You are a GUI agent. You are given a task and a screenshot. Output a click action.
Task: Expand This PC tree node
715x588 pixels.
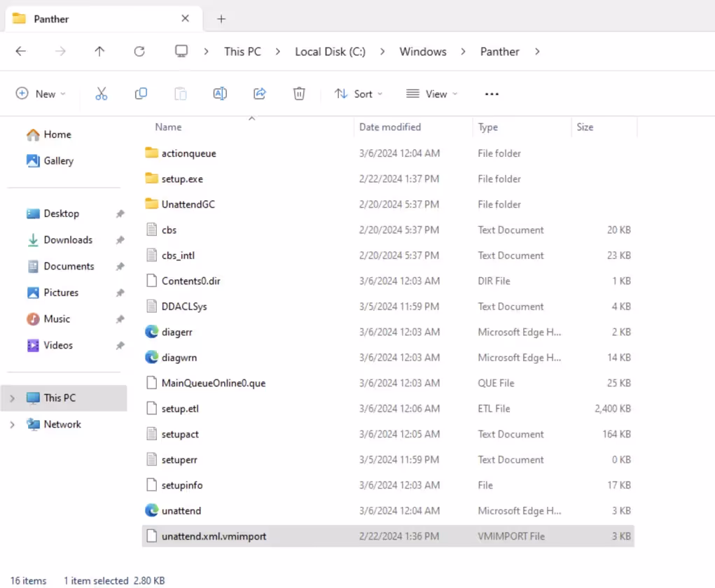[x=13, y=398]
